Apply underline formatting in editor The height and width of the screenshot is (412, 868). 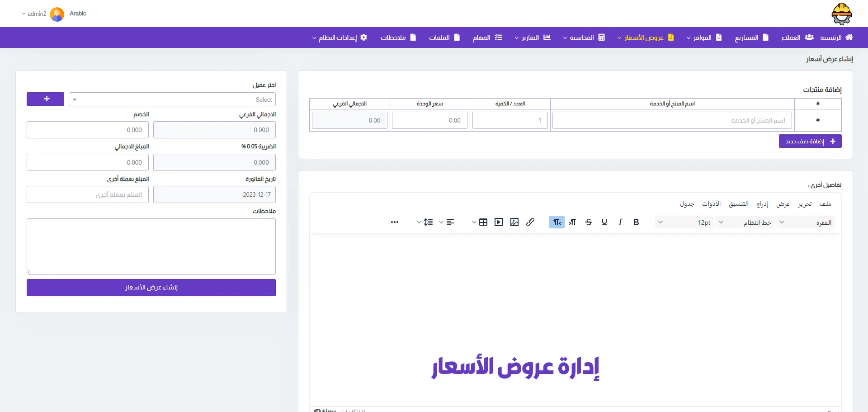click(x=604, y=222)
